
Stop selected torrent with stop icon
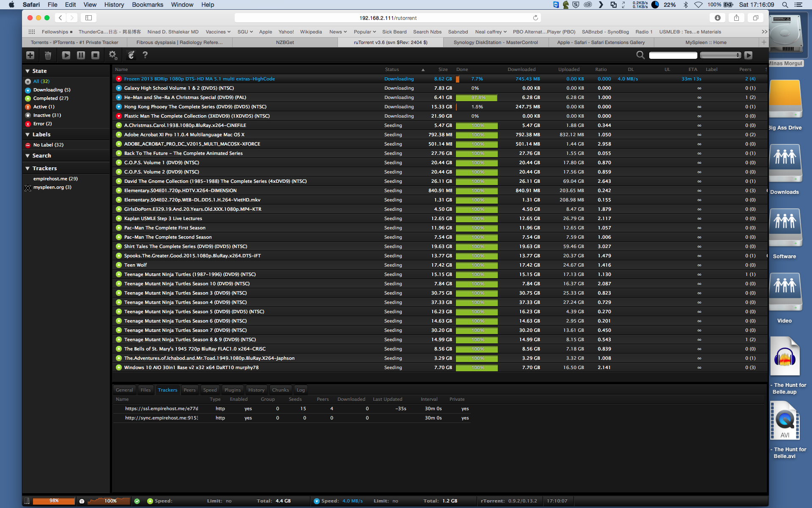point(96,55)
